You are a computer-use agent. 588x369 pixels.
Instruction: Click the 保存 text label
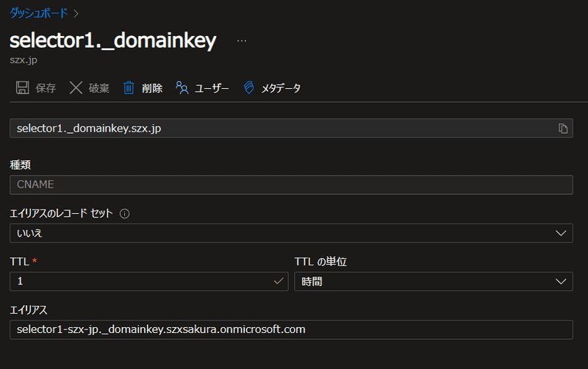coord(46,88)
